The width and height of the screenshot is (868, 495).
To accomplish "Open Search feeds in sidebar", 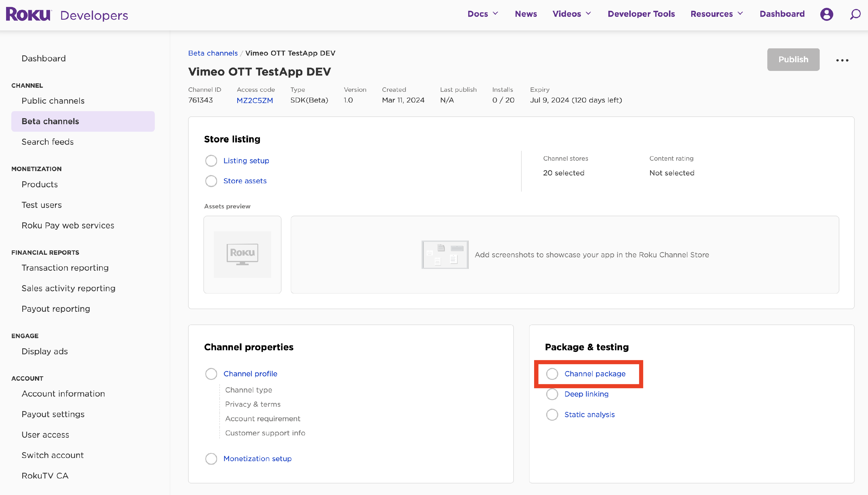I will pyautogui.click(x=47, y=142).
